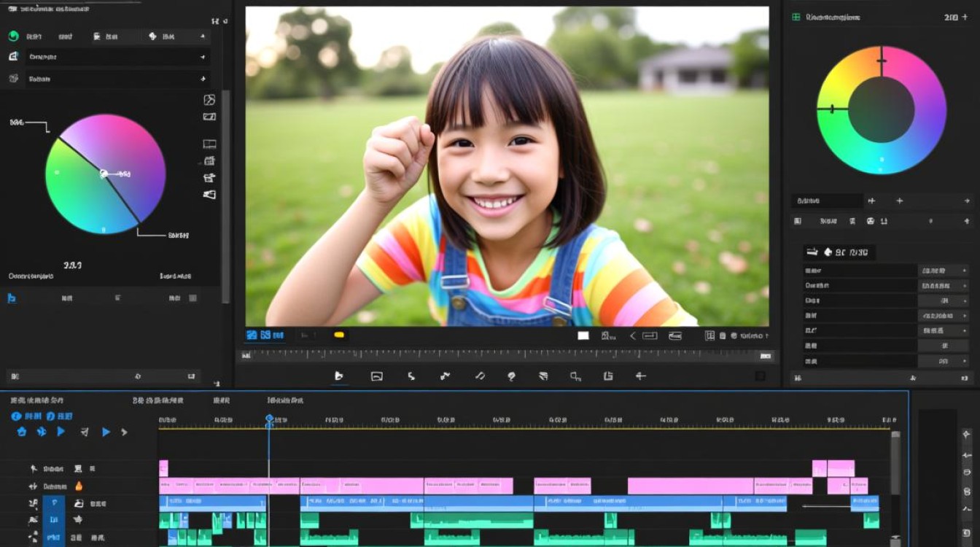Click the center of the right color wheel

pos(882,110)
